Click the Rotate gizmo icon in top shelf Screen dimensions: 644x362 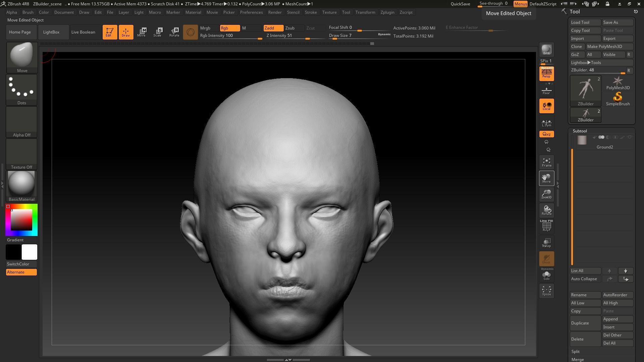point(174,32)
